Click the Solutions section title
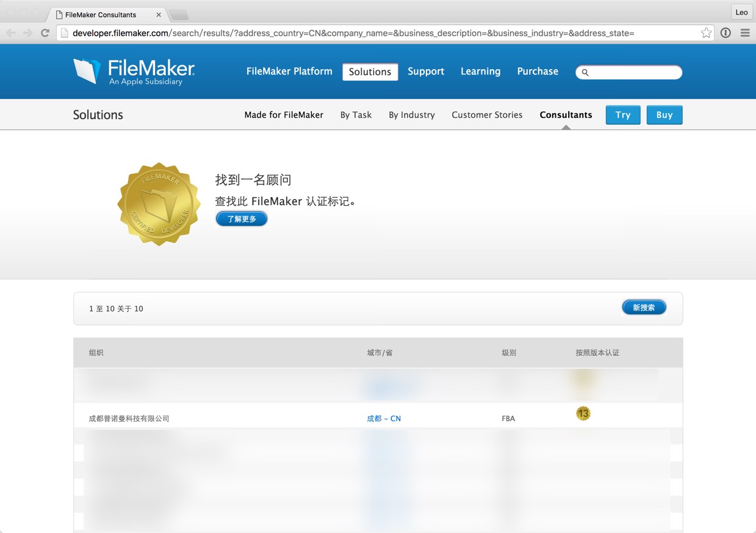The image size is (756, 533). (x=98, y=115)
